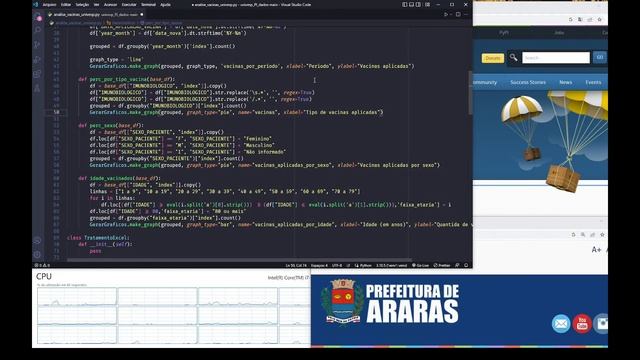The image size is (640, 360).
Task: Split the editor to the right
Action: (x=458, y=14)
